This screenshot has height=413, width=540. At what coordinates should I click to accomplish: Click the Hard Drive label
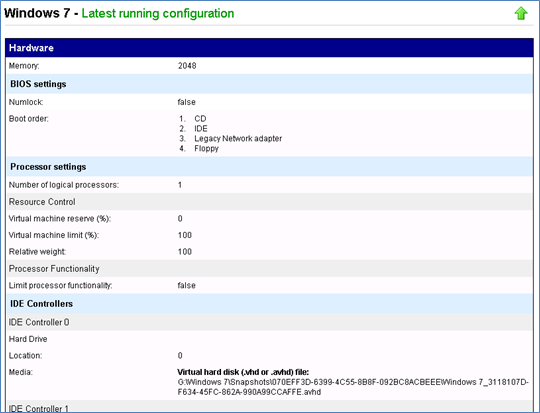28,339
